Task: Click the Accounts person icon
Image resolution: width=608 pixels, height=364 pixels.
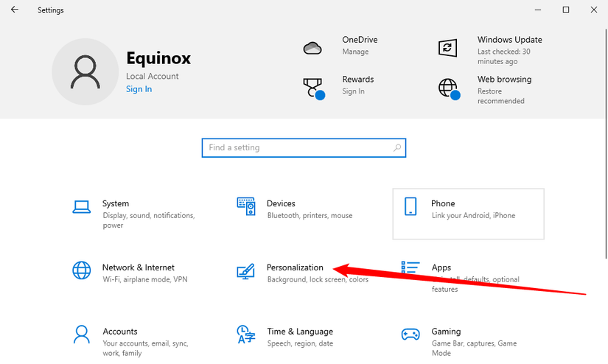Action: tap(81, 335)
